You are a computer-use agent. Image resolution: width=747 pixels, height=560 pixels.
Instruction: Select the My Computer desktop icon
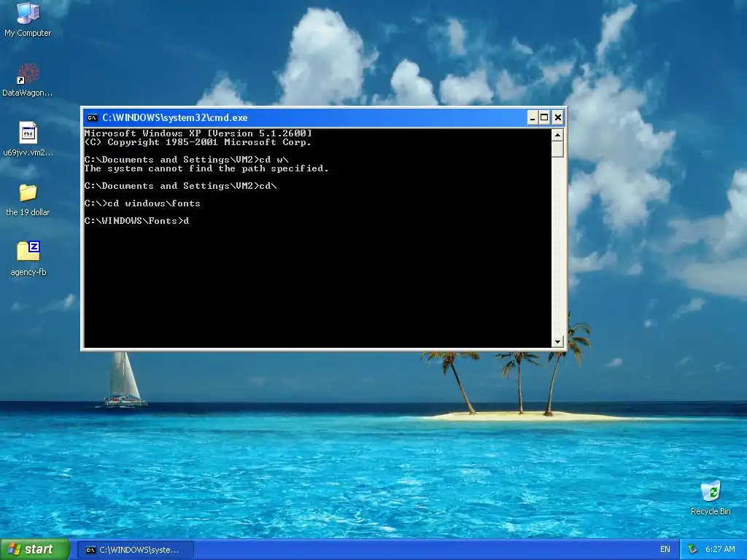[x=28, y=19]
